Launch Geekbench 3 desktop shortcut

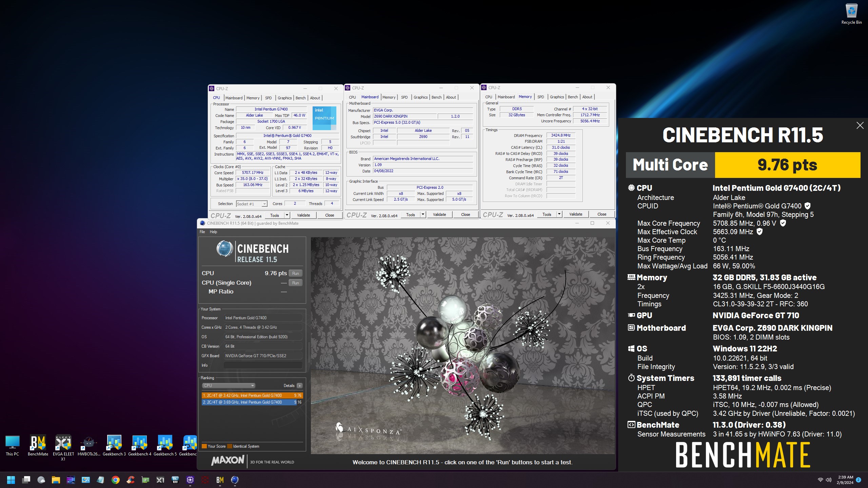click(x=114, y=446)
